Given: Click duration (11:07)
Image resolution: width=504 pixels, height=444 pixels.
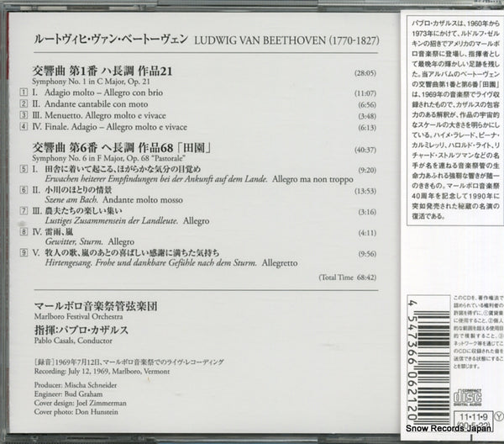Looking at the screenshot, I should [x=365, y=93].
